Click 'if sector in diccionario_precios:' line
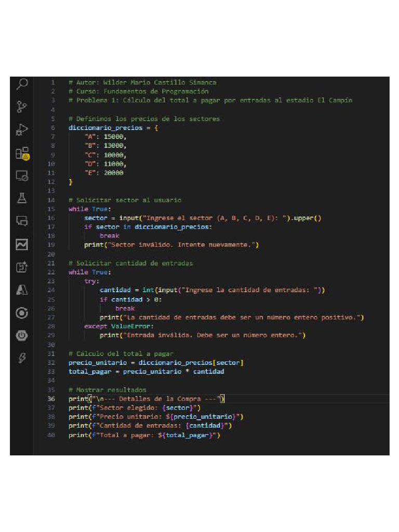This screenshot has height=532, width=399. 148,227
